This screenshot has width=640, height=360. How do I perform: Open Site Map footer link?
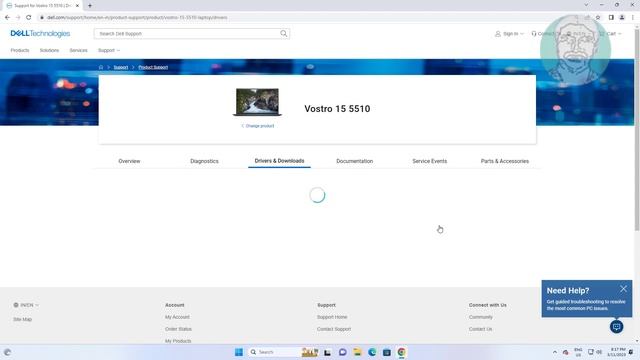(x=22, y=319)
